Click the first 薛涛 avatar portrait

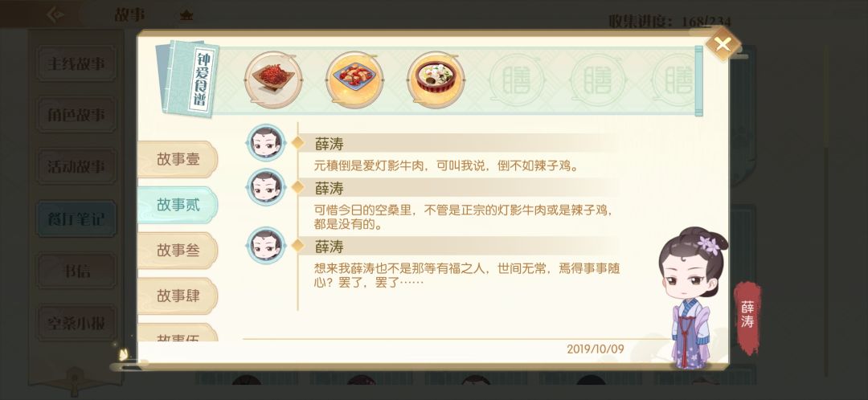(x=266, y=143)
